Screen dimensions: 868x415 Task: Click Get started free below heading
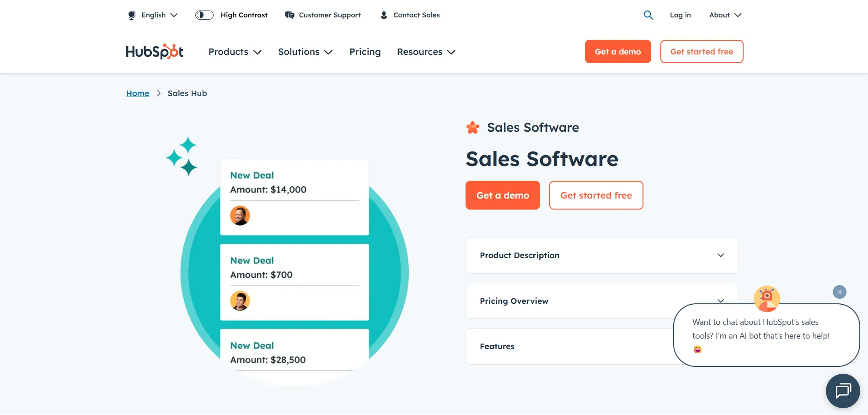point(596,195)
